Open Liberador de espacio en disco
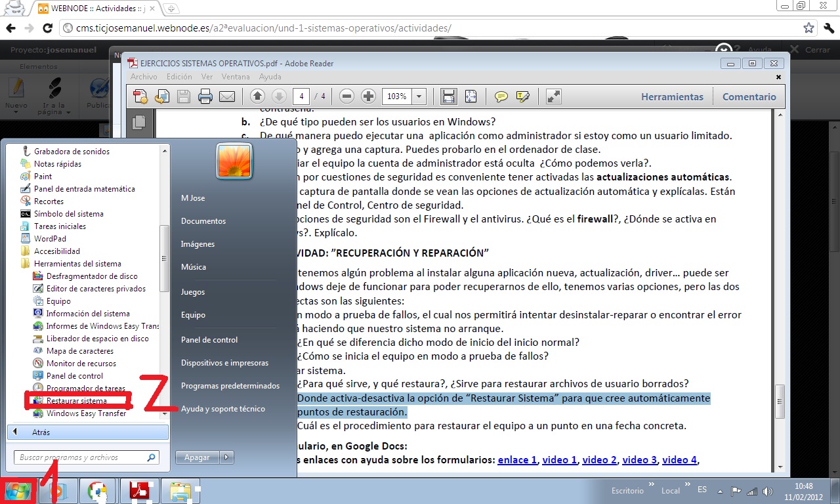Viewport: 840px width, 504px height. pyautogui.click(x=91, y=338)
